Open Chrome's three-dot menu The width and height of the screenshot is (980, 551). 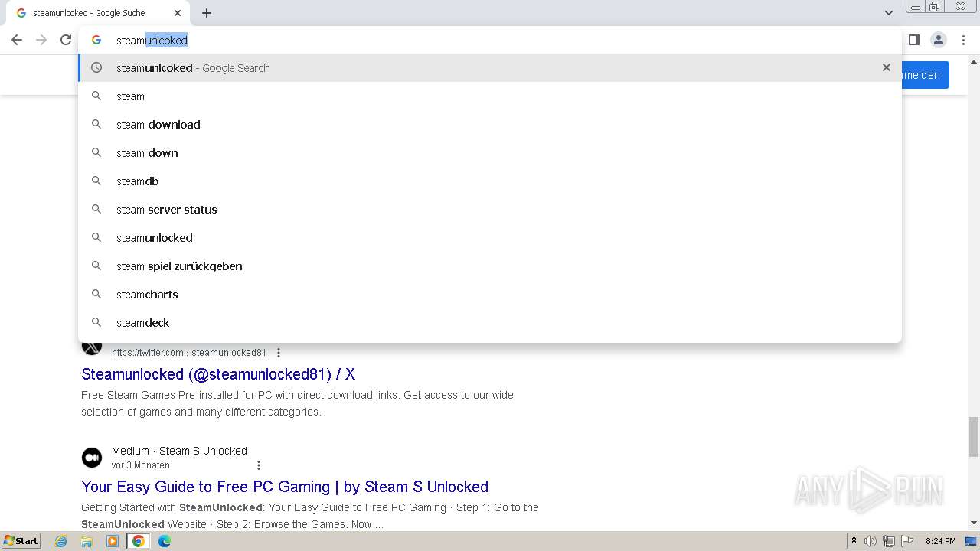(x=963, y=40)
